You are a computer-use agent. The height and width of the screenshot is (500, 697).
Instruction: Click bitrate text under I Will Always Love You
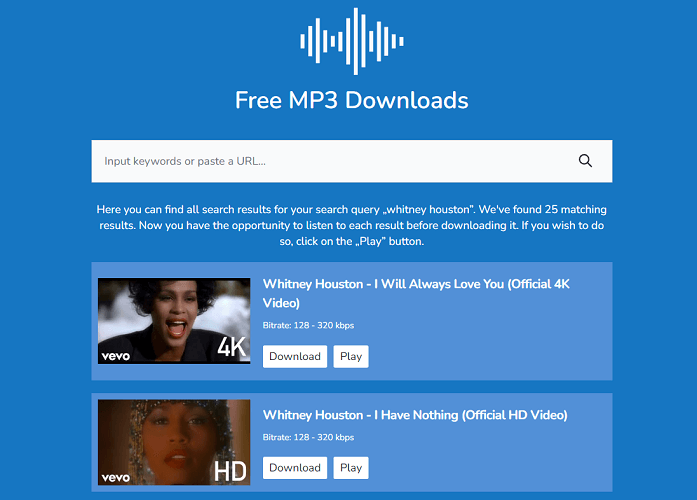pos(308,325)
